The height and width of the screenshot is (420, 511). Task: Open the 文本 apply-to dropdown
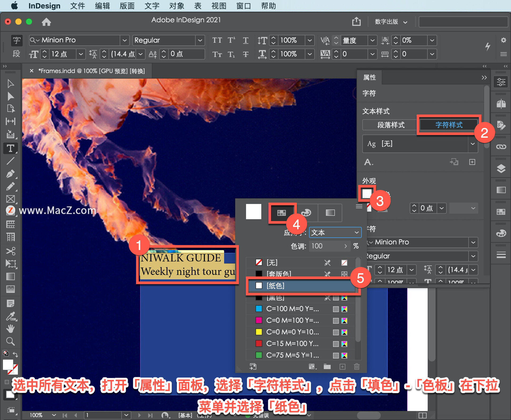335,232
